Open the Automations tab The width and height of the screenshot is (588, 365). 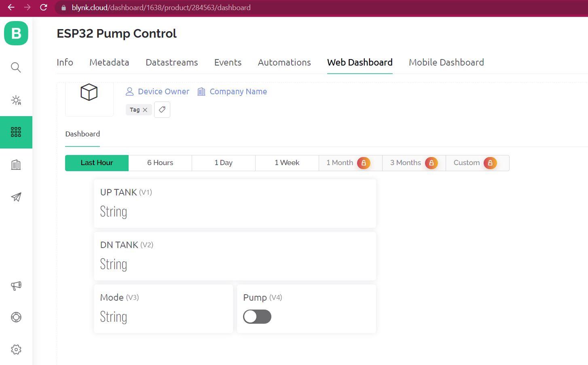click(284, 62)
